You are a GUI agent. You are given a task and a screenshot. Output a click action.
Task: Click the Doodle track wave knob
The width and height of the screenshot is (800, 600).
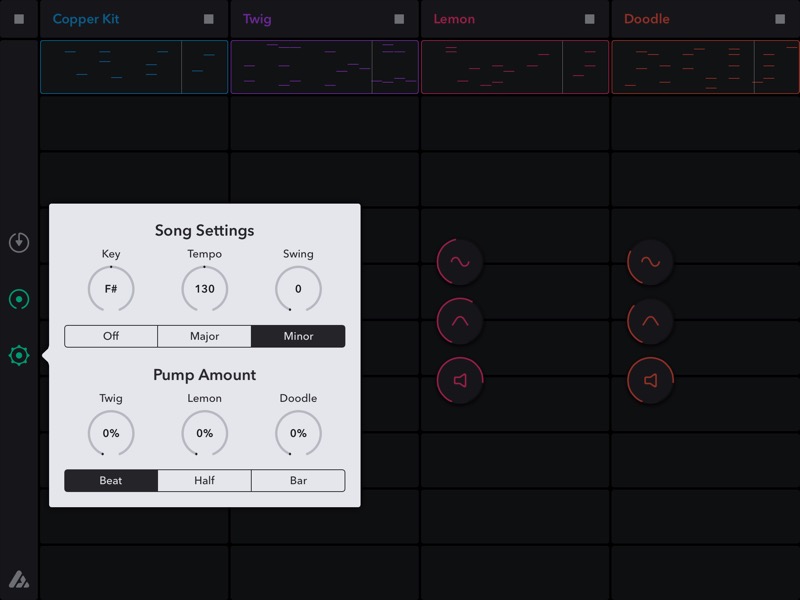point(650,262)
